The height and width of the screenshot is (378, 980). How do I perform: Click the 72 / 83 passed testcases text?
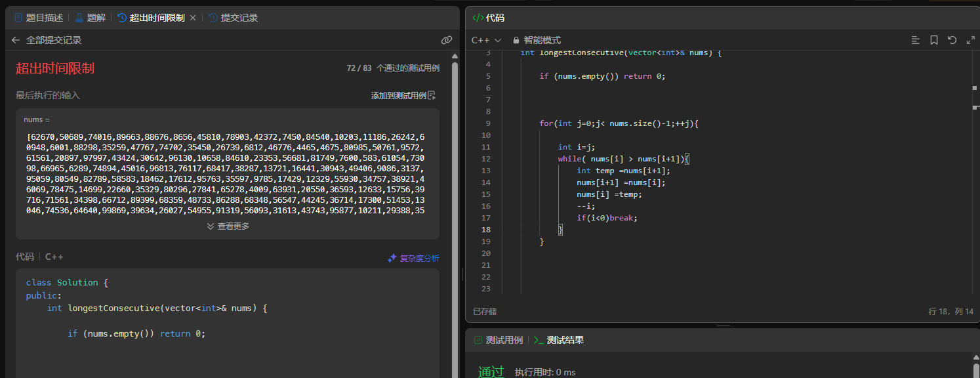[393, 68]
